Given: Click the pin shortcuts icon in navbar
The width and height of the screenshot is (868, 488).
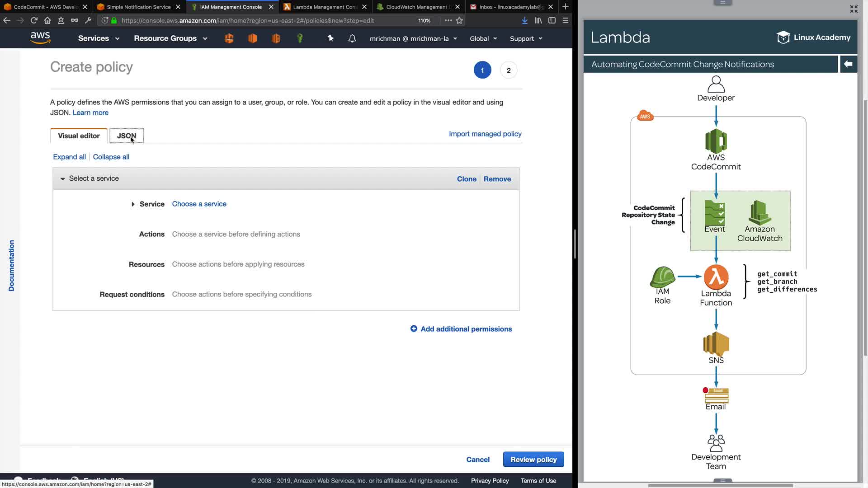Looking at the screenshot, I should 330,38.
